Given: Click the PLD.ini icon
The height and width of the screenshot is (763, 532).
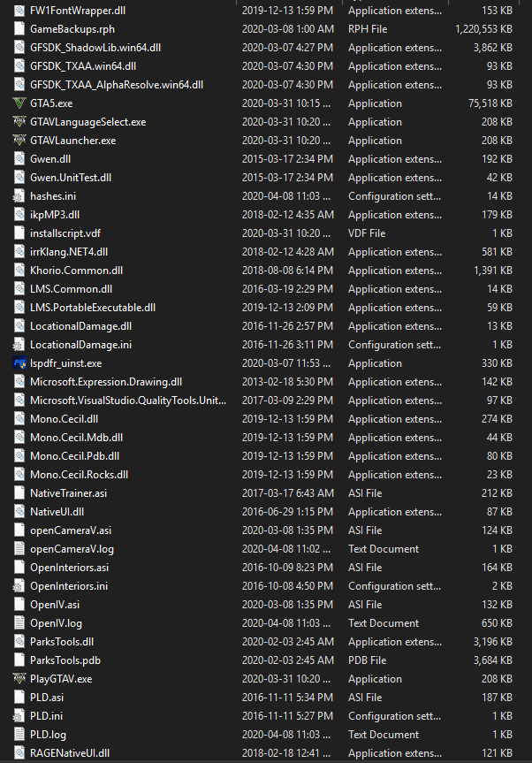Looking at the screenshot, I should [x=19, y=716].
